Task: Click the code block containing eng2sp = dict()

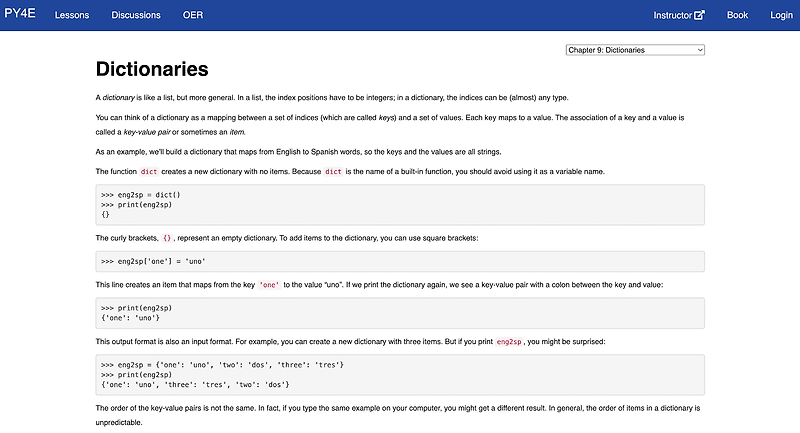Action: [x=400, y=204]
